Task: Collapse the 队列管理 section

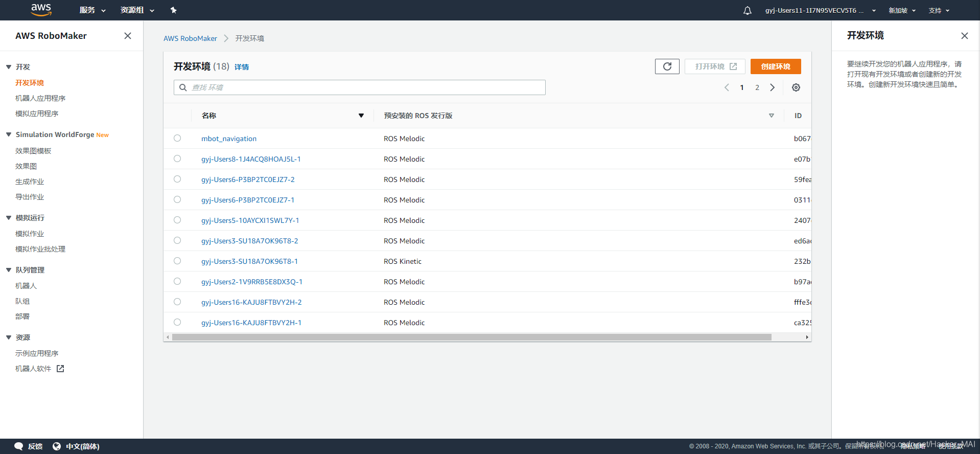Action: coord(9,270)
